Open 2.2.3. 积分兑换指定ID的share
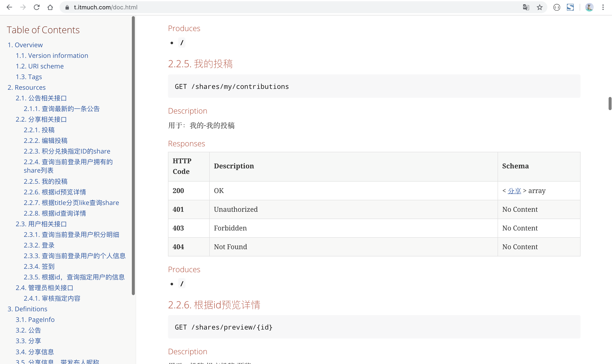Viewport: 612px width, 364px height. pyautogui.click(x=67, y=151)
